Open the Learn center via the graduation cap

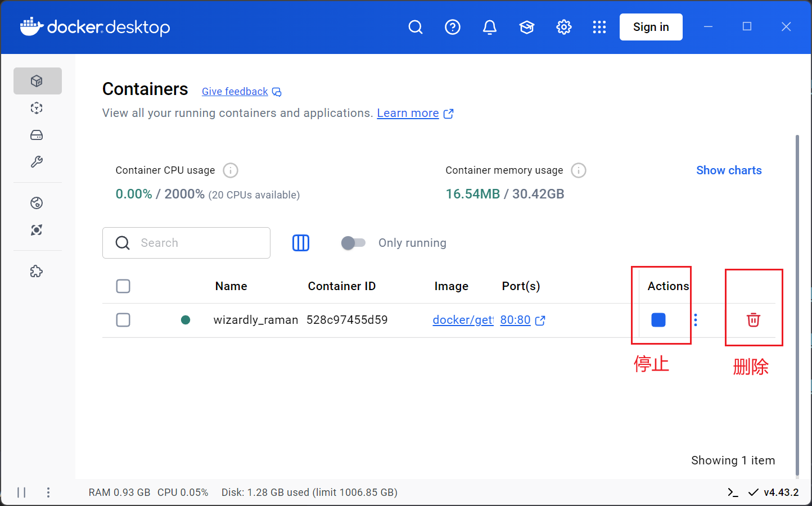point(527,26)
